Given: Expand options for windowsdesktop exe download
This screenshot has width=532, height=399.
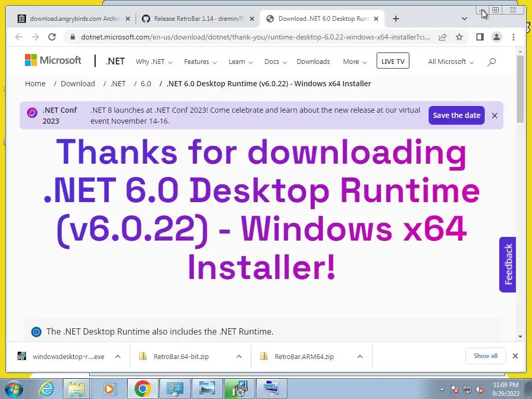Looking at the screenshot, I should (118, 356).
